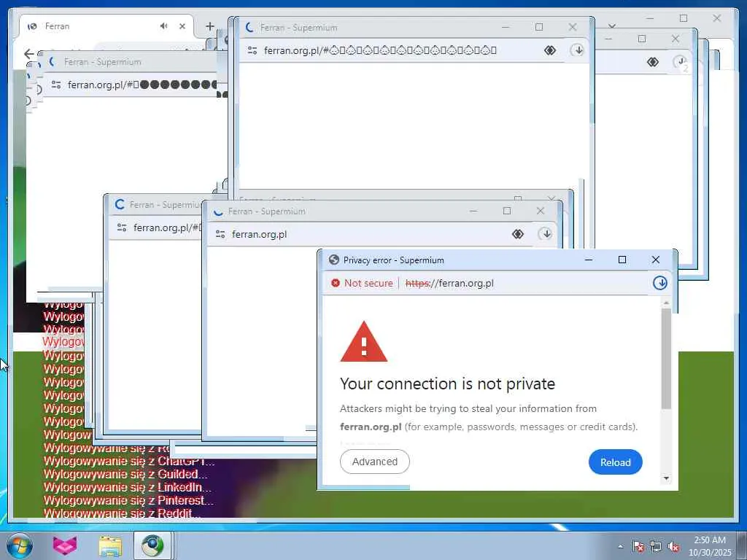The width and height of the screenshot is (747, 560).
Task: Click the https://ferran.org.pl address in Privacy error window
Action: tap(449, 284)
